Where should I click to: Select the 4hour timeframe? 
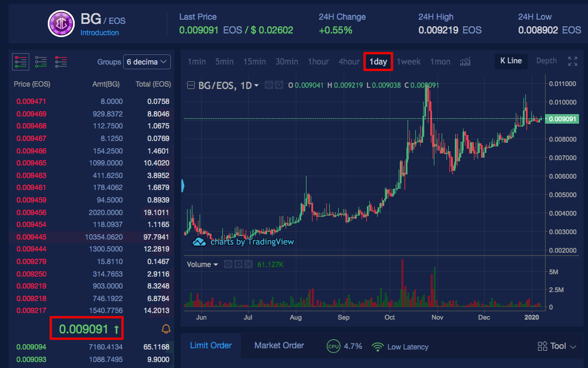pos(349,62)
